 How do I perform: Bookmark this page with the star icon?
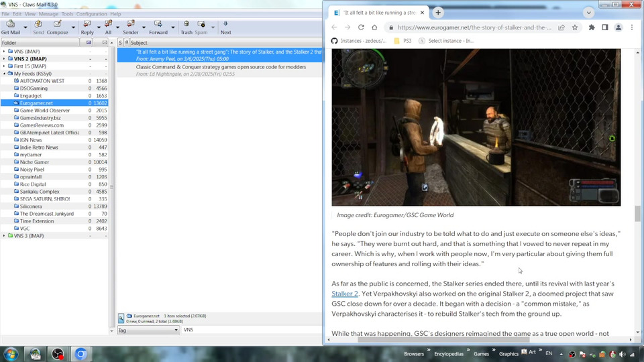click(575, 27)
